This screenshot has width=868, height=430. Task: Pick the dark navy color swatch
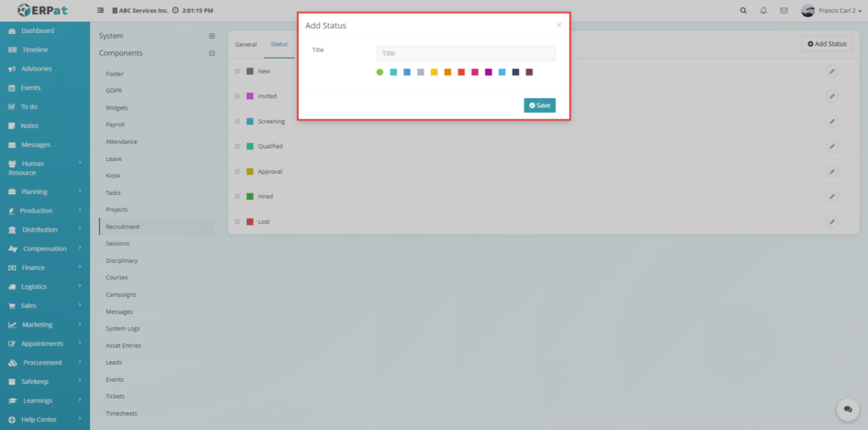point(515,72)
